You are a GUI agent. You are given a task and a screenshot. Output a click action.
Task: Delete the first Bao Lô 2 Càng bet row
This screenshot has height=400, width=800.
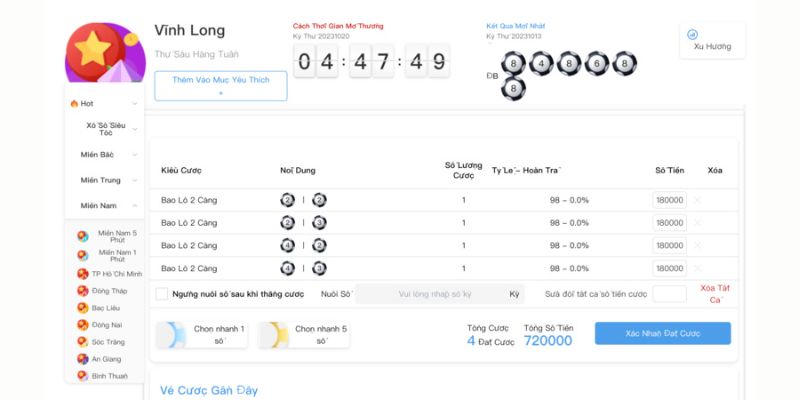coord(697,200)
